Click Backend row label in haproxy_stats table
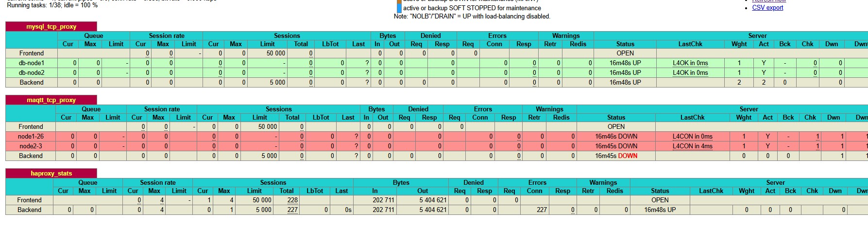Screen dimensions: 868x230 pos(30,210)
